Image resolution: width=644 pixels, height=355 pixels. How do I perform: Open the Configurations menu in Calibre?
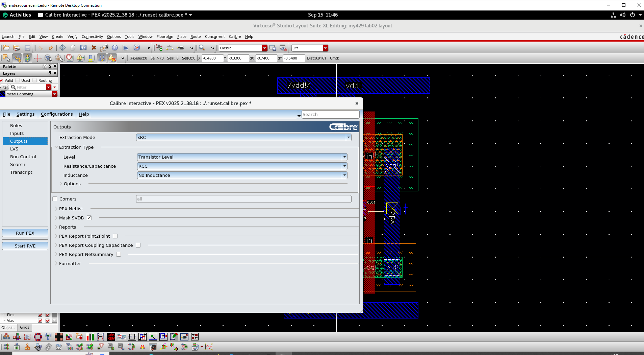coord(57,114)
